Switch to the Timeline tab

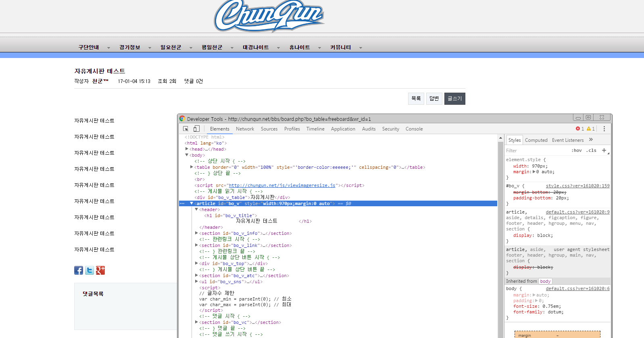(x=315, y=129)
